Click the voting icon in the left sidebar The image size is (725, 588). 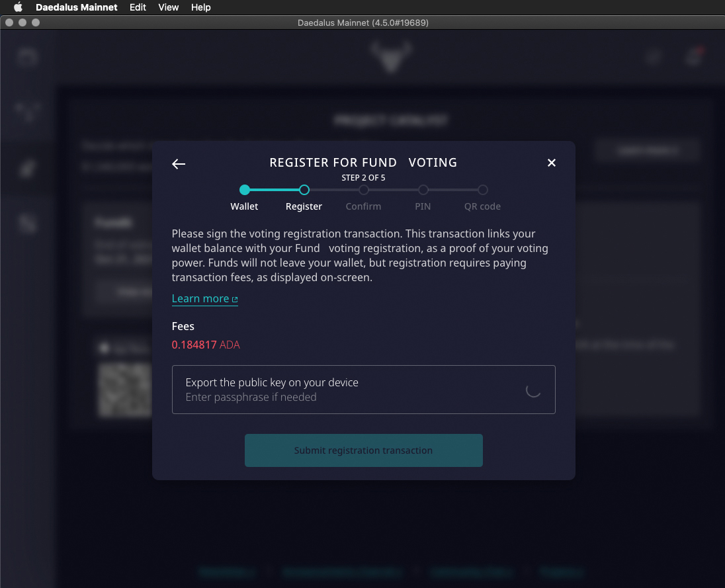tap(28, 169)
